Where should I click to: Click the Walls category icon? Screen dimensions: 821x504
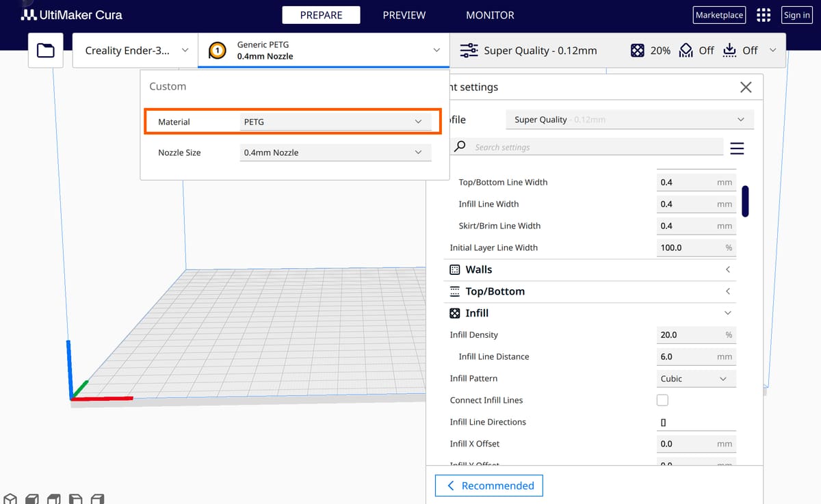(455, 269)
